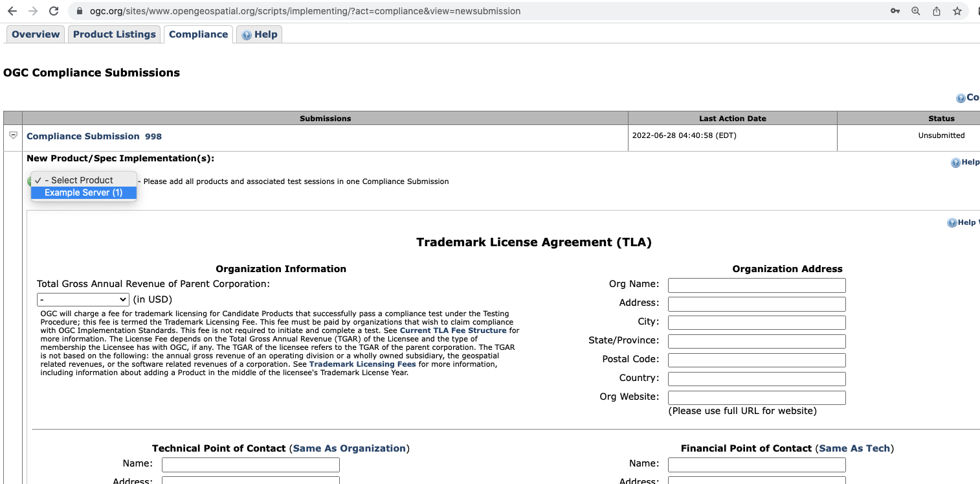Open Compliance Submission 998 link
The width and height of the screenshot is (980, 484).
coord(94,136)
